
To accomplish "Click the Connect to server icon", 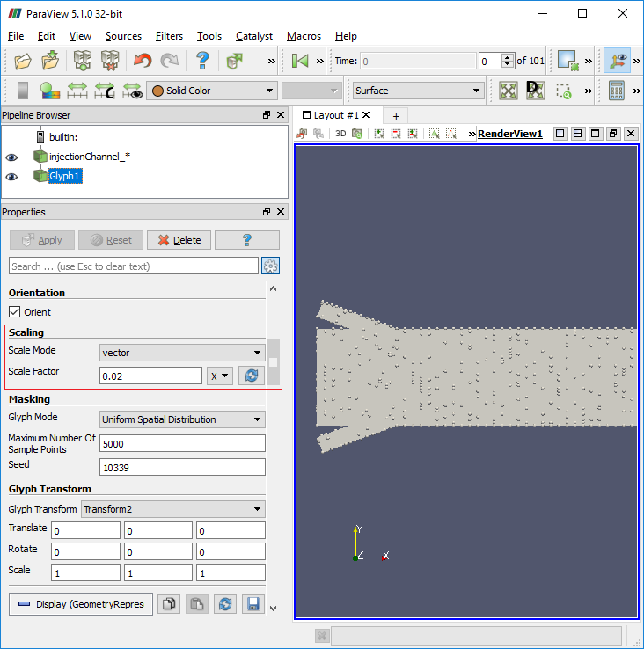I will tap(83, 61).
